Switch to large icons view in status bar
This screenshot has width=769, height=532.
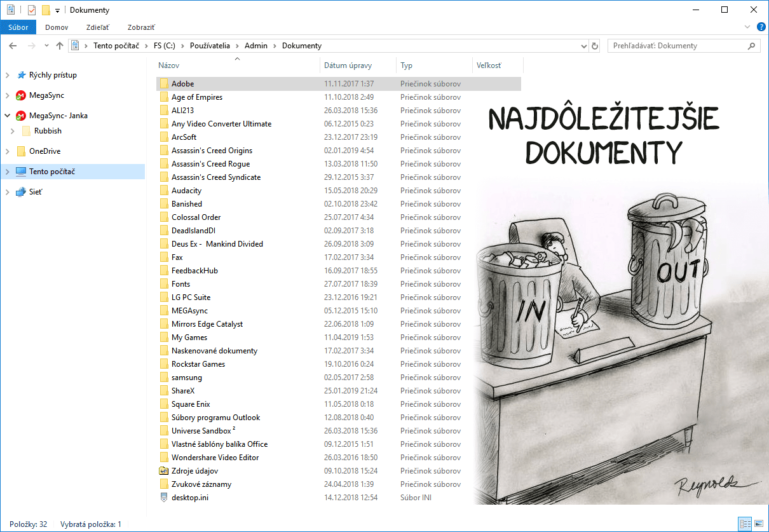pyautogui.click(x=759, y=524)
